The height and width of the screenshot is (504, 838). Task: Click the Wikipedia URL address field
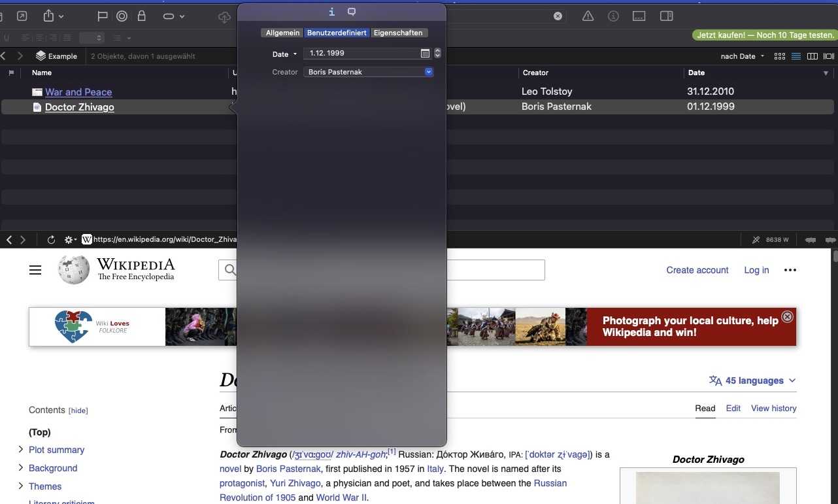click(x=165, y=240)
